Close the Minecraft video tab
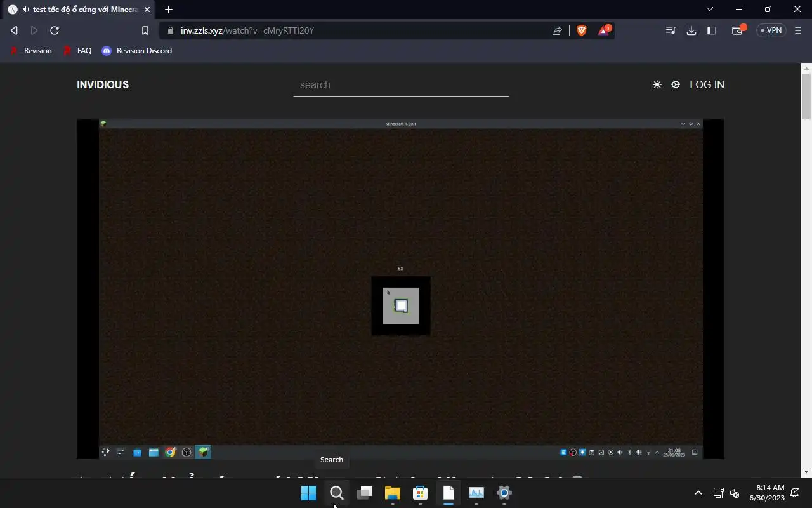This screenshot has height=508, width=812. [147, 10]
